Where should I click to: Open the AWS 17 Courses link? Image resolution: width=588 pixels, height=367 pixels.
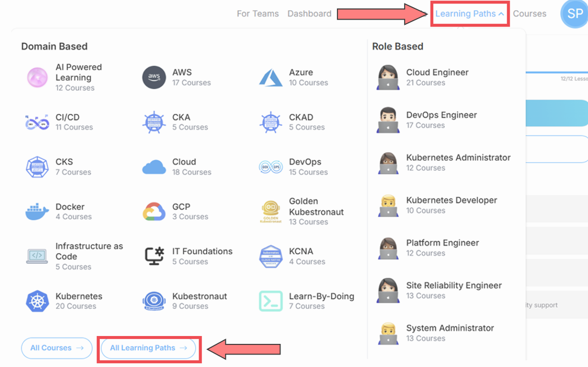[x=182, y=72]
